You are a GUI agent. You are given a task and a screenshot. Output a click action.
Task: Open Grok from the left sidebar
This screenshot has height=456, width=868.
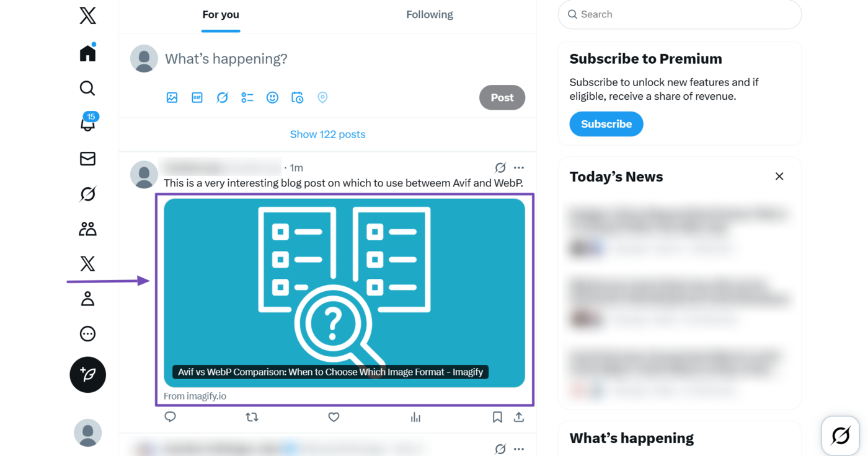tap(87, 193)
